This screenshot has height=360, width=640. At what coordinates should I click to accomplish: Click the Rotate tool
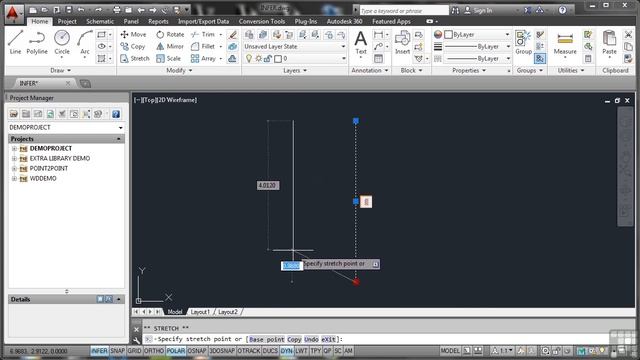pyautogui.click(x=170, y=35)
